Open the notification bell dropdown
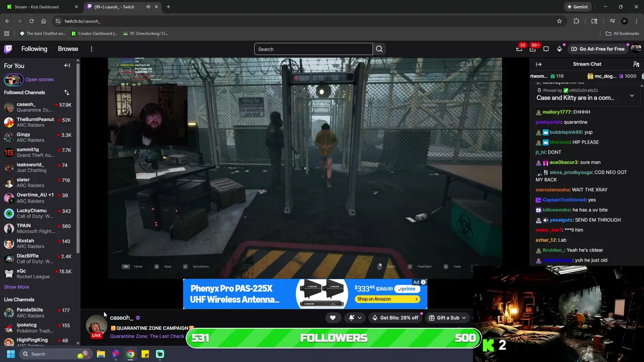644x362 pixels. tap(355, 318)
